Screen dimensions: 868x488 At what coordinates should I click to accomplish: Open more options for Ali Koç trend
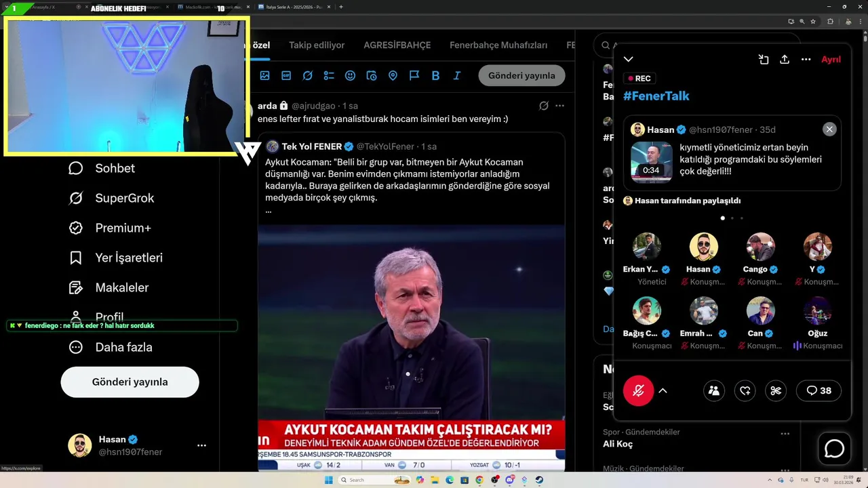click(x=785, y=433)
